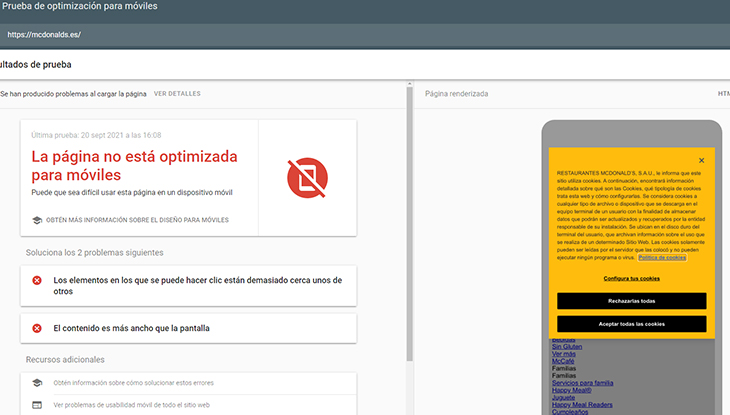Click red error icon for content wider issue
Viewport: 730px width, 415px height.
(x=37, y=328)
